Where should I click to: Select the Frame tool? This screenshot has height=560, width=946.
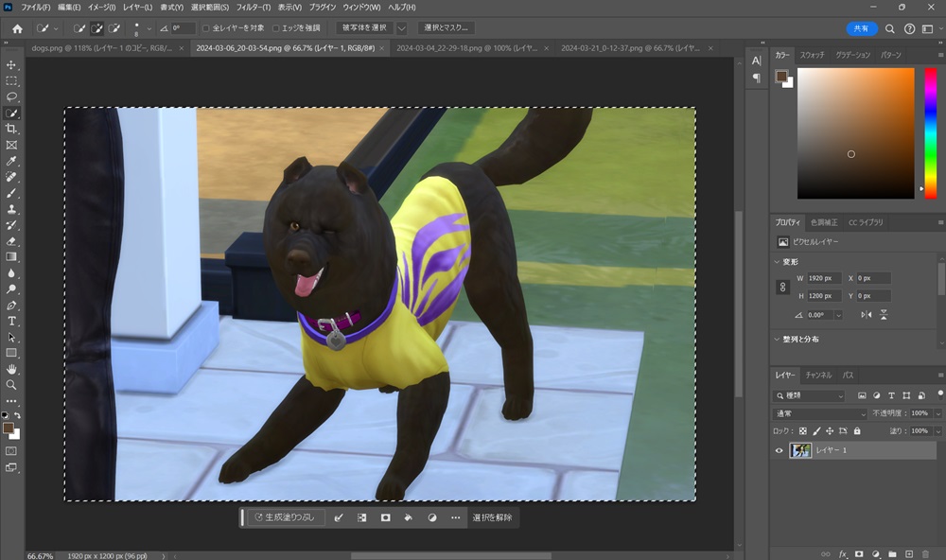click(x=11, y=145)
